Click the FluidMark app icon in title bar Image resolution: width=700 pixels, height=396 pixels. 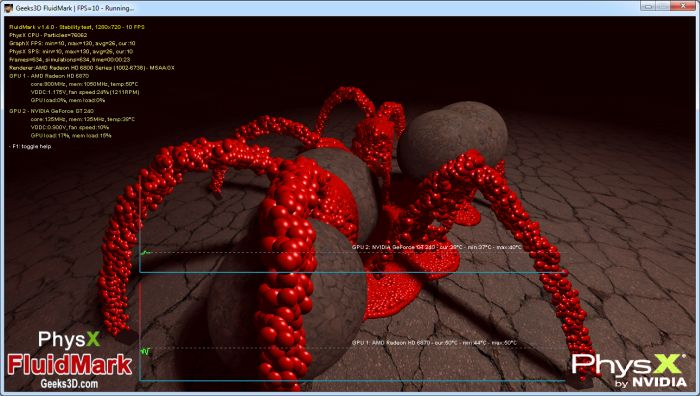point(8,8)
